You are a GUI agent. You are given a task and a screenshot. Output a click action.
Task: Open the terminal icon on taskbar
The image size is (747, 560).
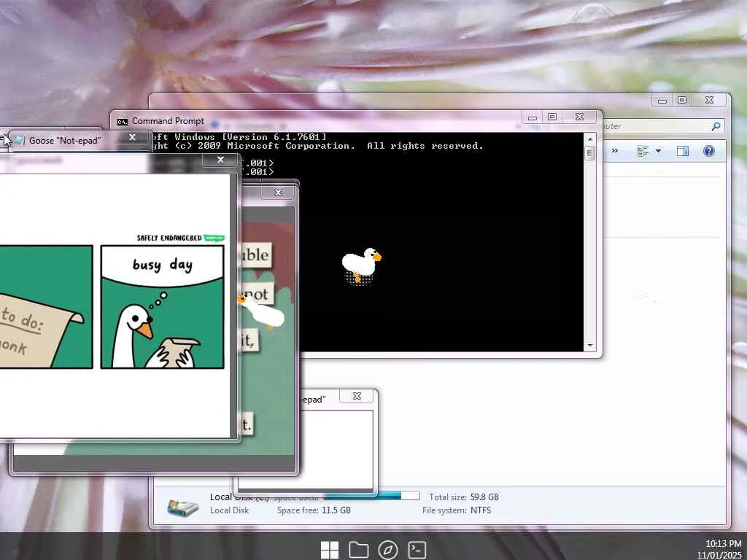tap(417, 550)
